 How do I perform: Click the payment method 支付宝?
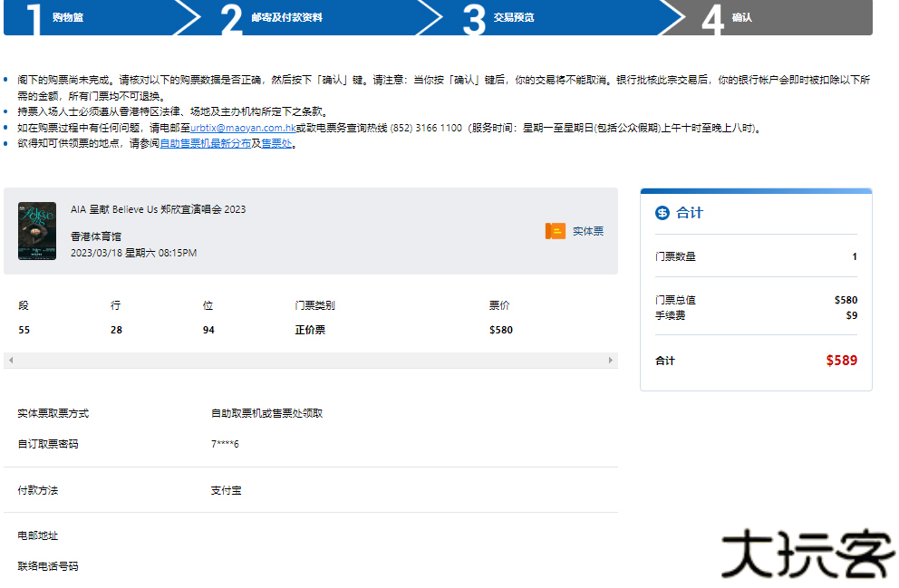click(226, 490)
